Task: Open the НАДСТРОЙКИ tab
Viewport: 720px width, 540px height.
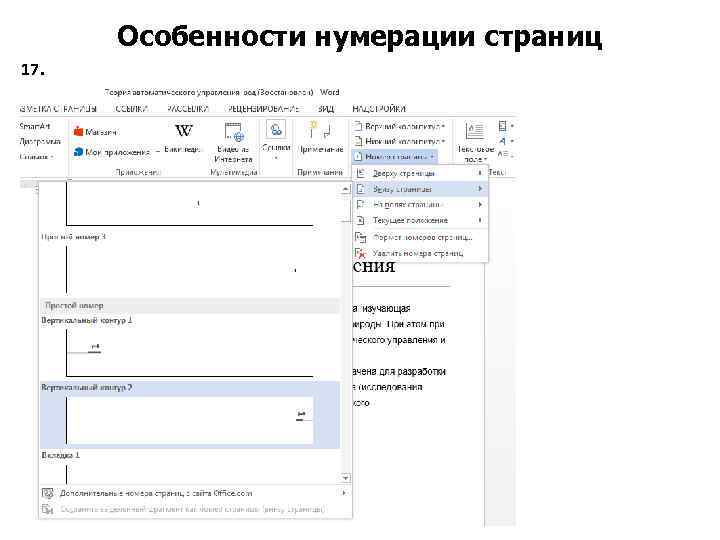Action: tap(379, 109)
